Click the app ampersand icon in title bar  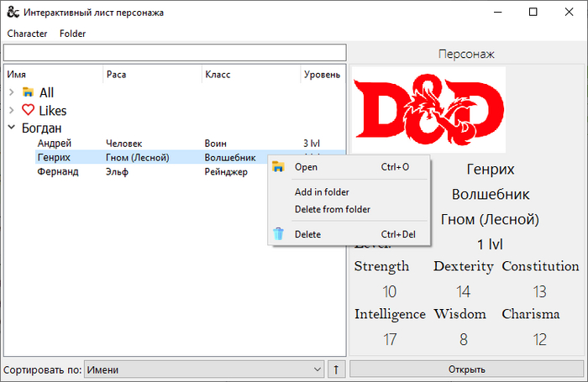pos(13,12)
